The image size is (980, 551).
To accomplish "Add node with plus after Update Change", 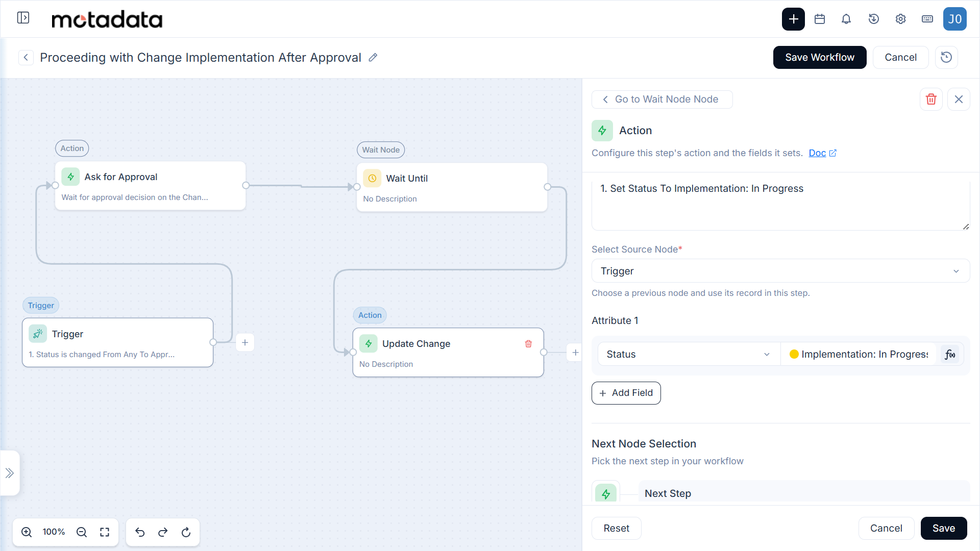I will tap(575, 353).
